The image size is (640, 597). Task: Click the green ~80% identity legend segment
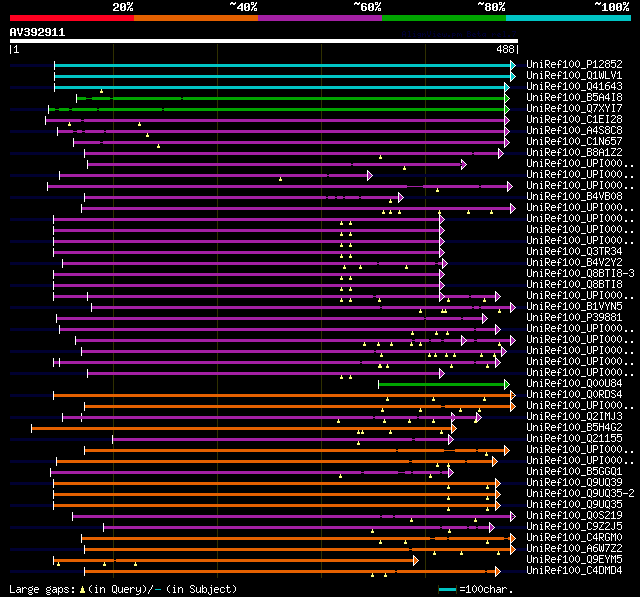444,18
